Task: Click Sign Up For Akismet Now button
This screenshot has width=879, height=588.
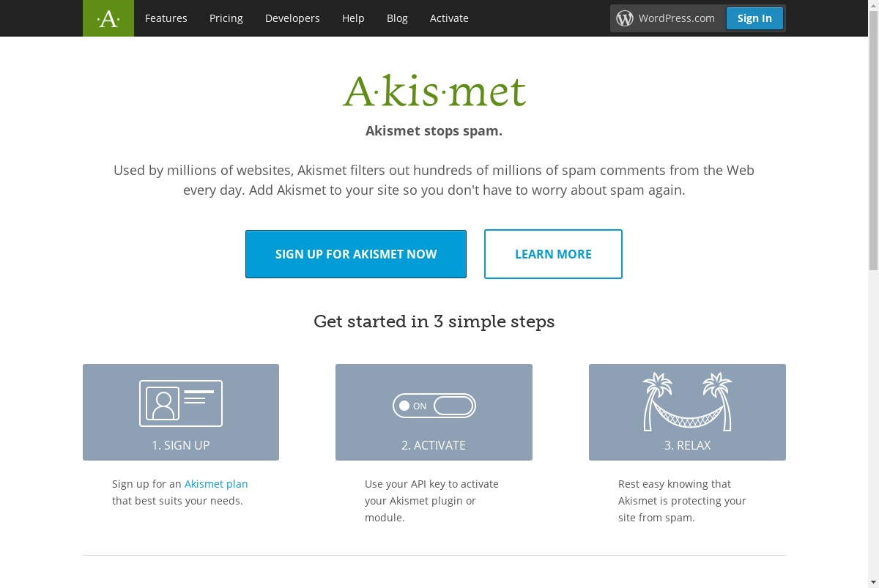Action: click(x=356, y=254)
